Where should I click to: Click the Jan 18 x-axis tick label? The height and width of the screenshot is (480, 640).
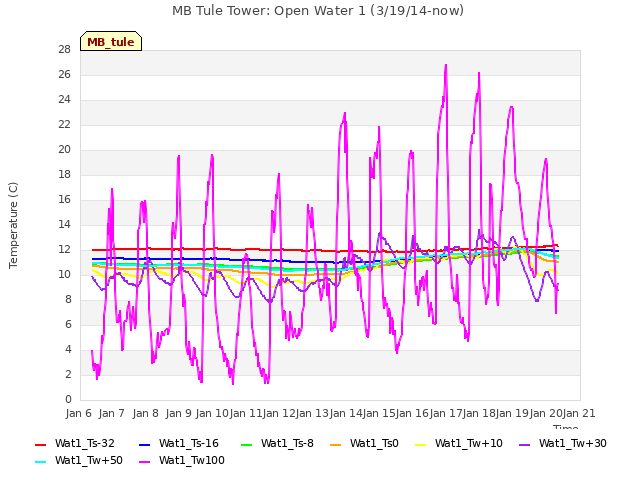pos(479,413)
